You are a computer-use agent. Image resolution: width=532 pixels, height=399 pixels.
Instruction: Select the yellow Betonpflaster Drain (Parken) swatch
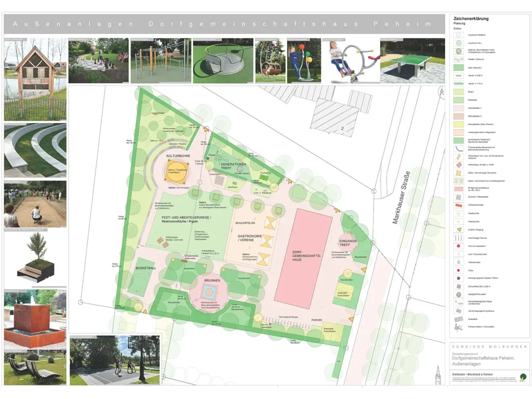(x=458, y=124)
